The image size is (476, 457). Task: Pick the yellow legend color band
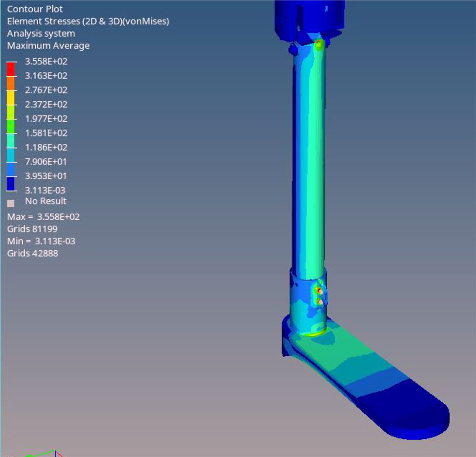point(11,97)
